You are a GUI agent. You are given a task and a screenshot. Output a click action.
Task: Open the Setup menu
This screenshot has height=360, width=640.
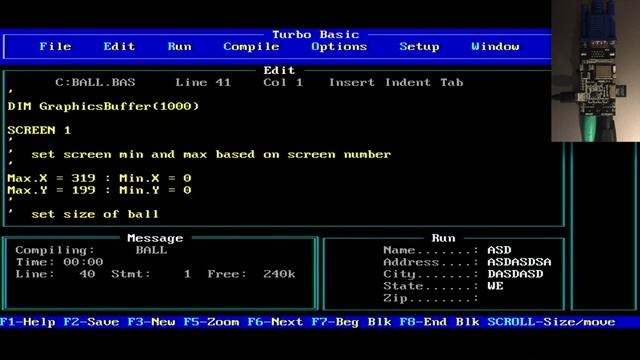(419, 47)
